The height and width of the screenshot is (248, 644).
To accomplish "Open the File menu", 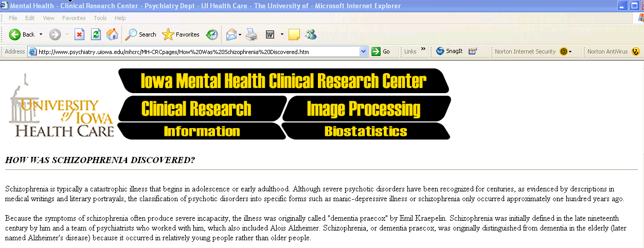I will tap(13, 18).
